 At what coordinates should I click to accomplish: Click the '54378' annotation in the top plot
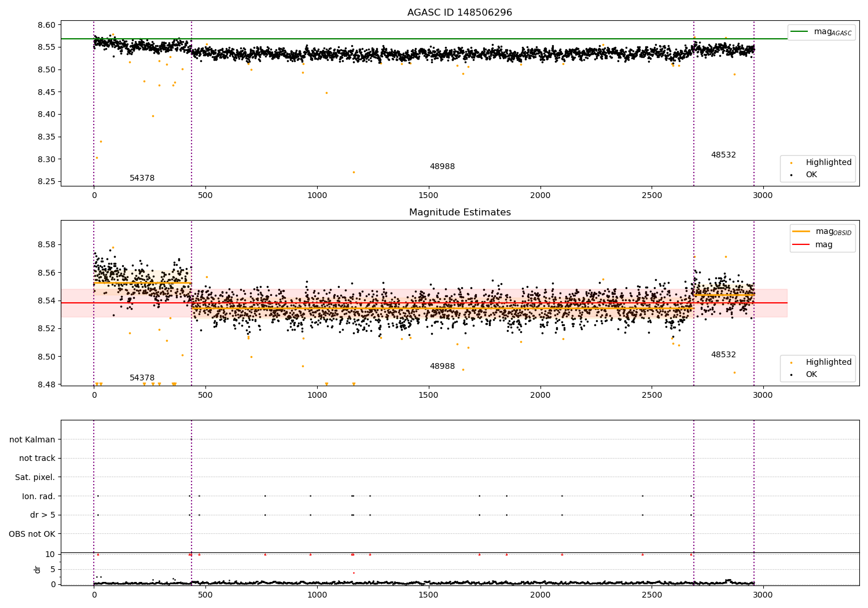coord(142,178)
